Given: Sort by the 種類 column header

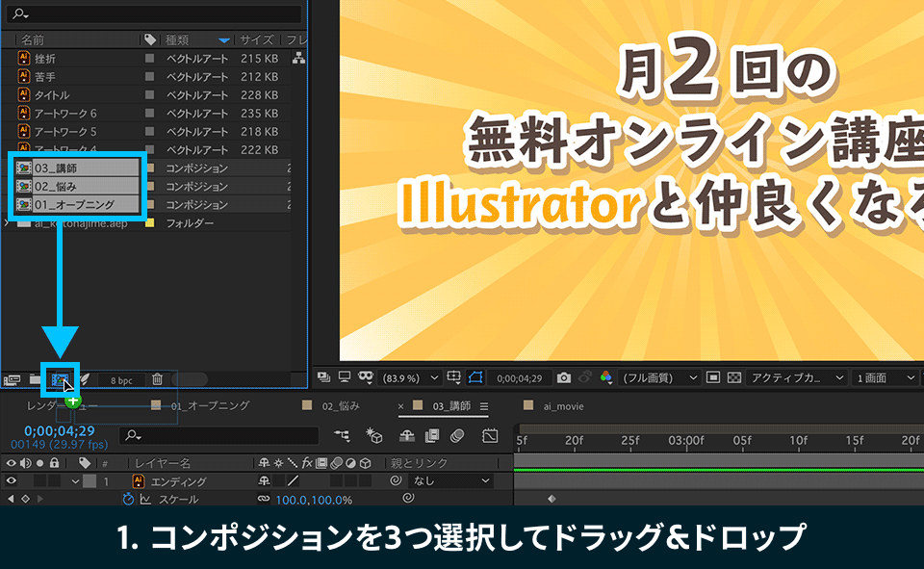Looking at the screenshot, I should point(177,40).
